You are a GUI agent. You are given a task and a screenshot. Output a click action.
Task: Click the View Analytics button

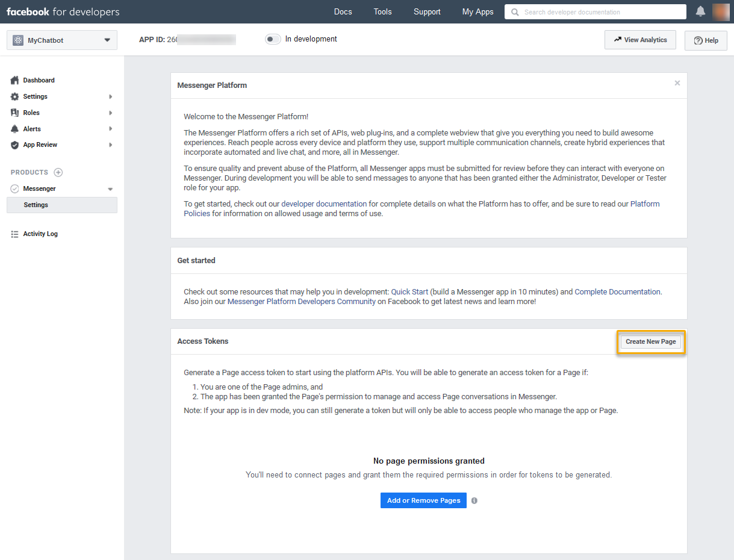tap(640, 40)
